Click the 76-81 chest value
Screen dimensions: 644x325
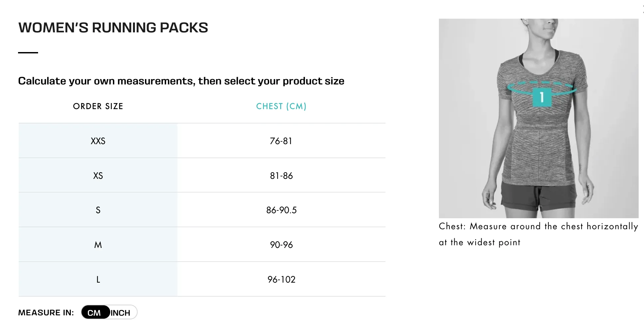tap(281, 141)
